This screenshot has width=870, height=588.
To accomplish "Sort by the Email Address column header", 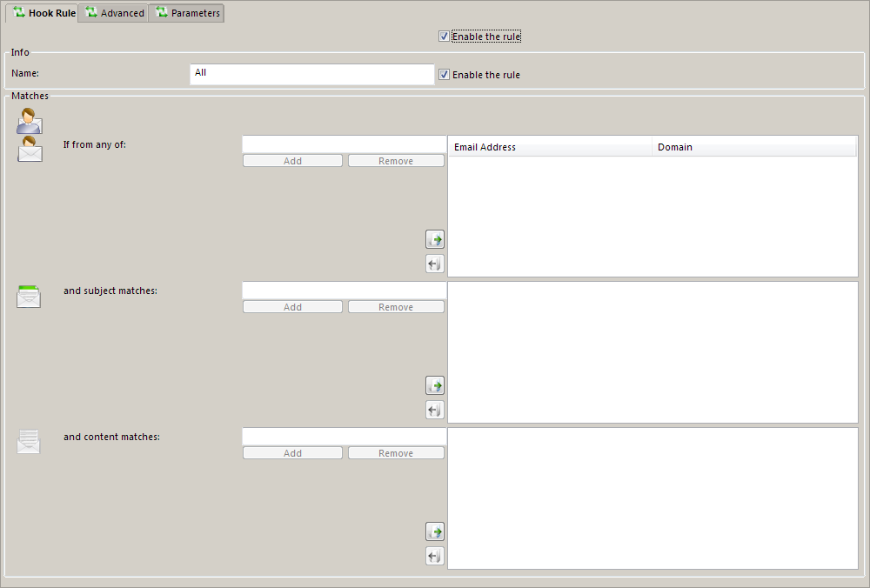I will click(549, 147).
